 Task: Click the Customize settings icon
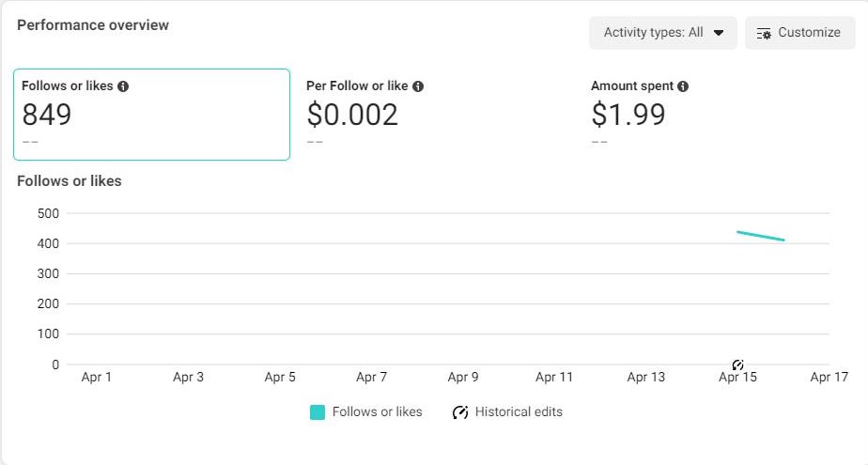click(x=764, y=33)
